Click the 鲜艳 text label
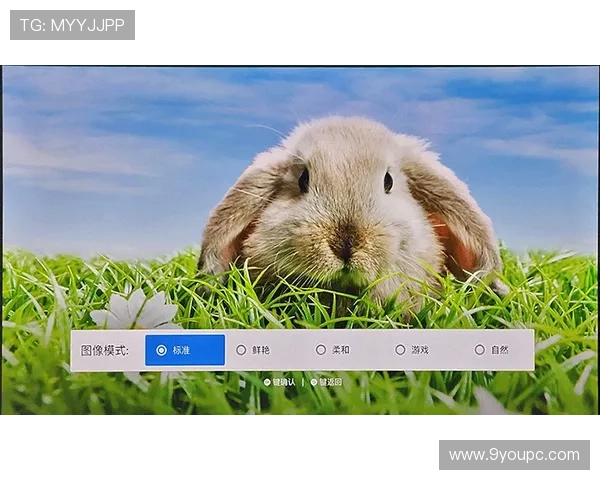This screenshot has height=480, width=600. coord(261,350)
